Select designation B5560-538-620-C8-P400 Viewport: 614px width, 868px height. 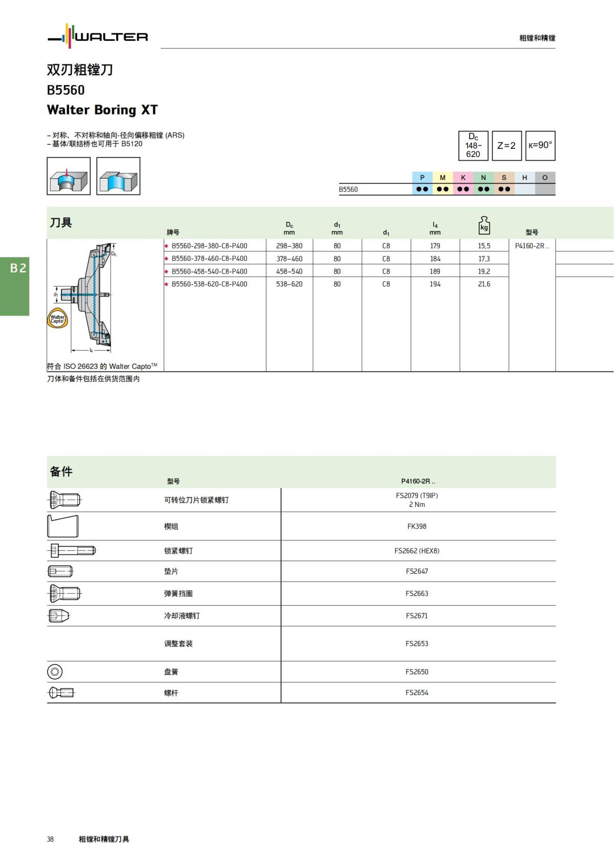209,284
